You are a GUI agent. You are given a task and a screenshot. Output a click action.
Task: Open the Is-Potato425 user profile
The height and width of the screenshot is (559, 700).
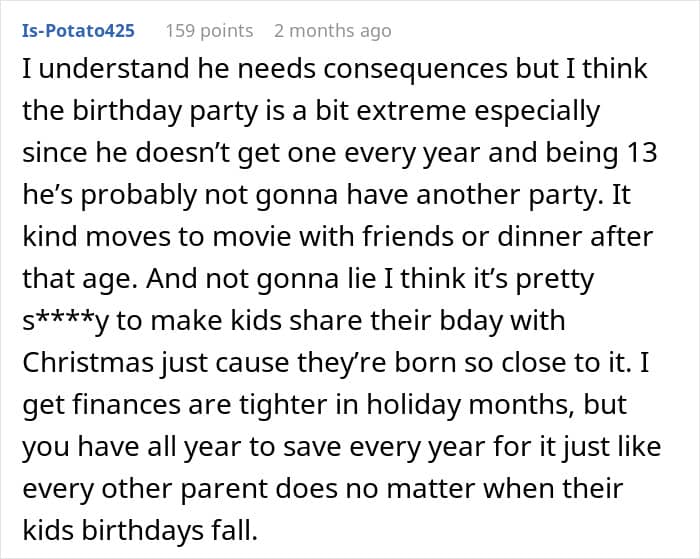(x=78, y=30)
